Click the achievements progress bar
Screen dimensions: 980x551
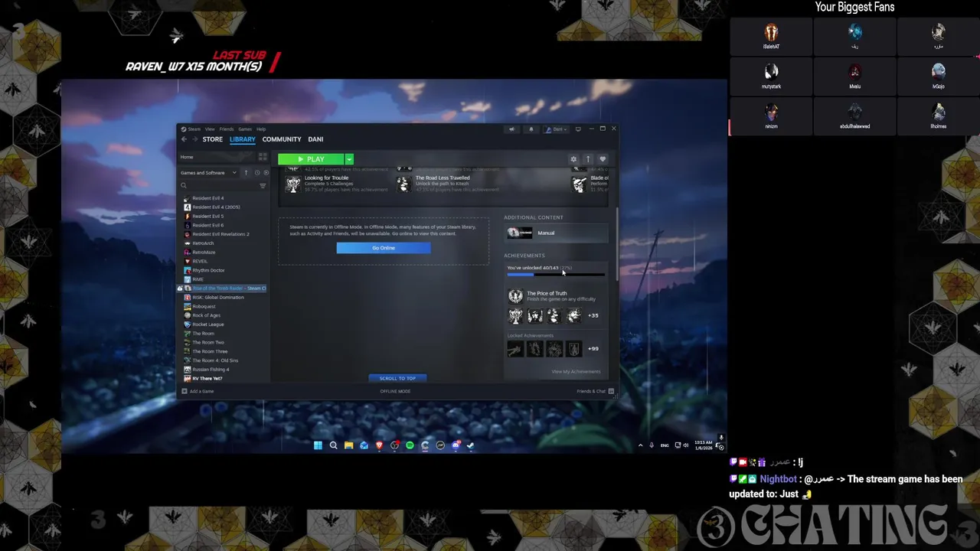click(556, 274)
